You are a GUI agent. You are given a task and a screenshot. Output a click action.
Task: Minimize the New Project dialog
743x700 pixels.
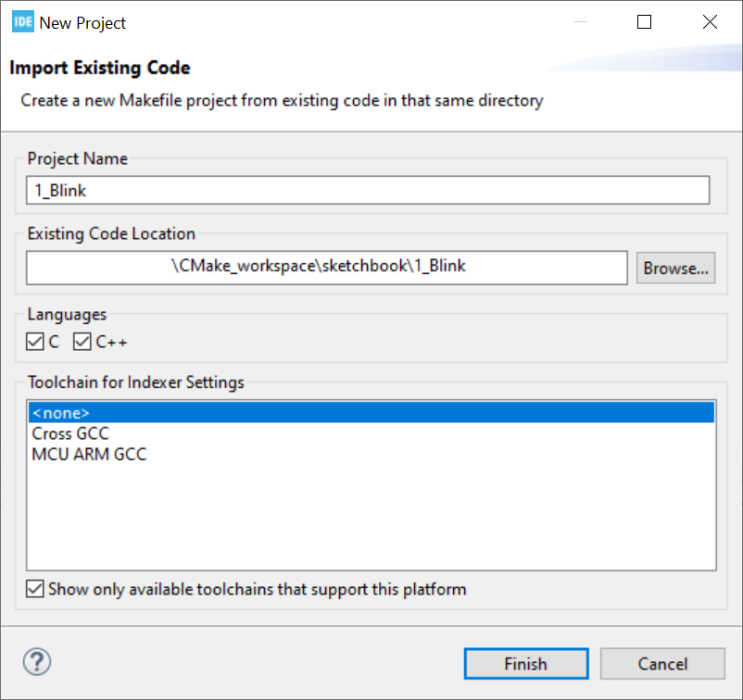pyautogui.click(x=579, y=22)
